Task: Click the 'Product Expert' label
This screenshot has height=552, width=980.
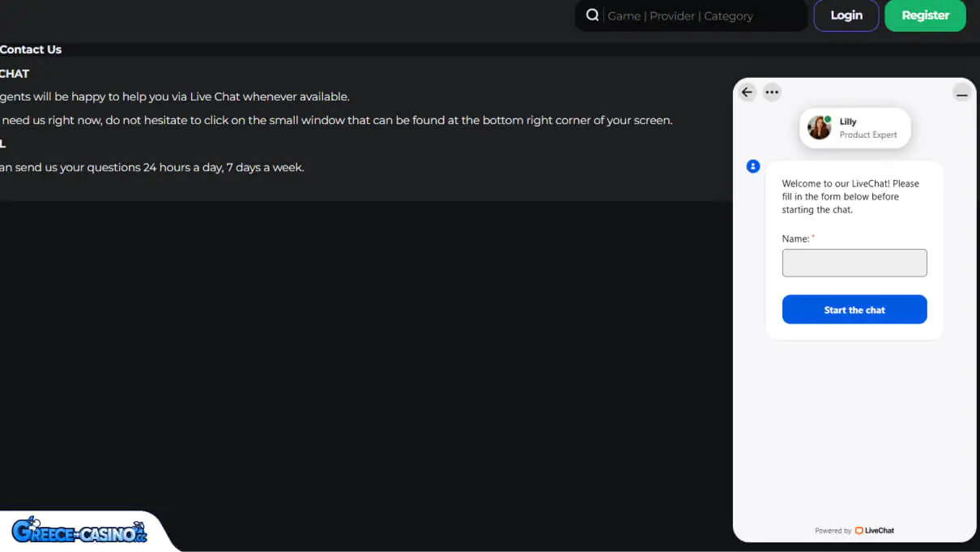Action: pos(868,135)
